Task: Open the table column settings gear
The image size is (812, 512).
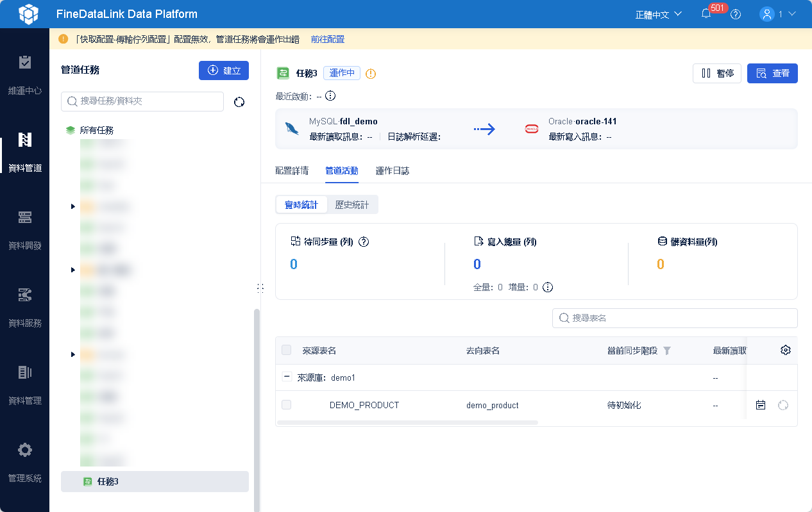Action: [x=786, y=350]
